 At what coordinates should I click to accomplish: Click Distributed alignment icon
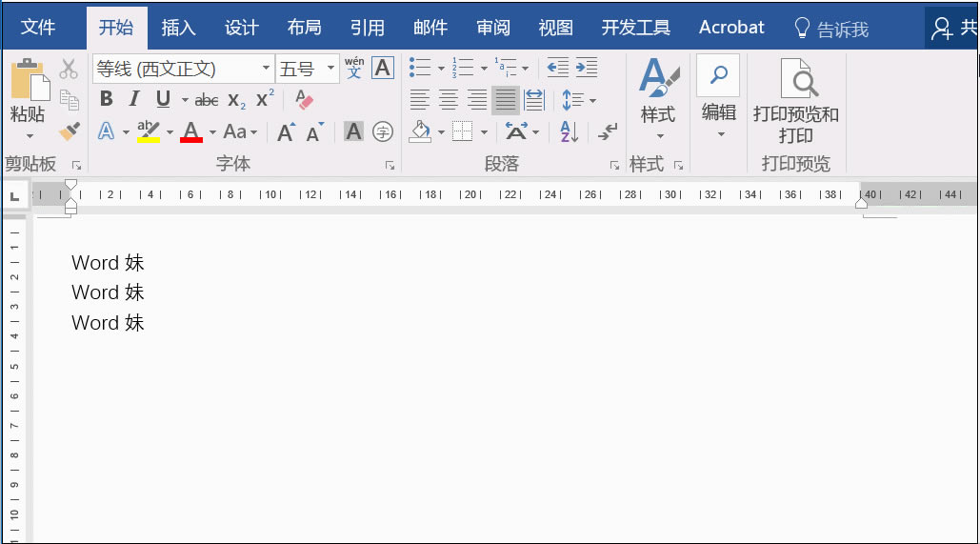(x=534, y=100)
